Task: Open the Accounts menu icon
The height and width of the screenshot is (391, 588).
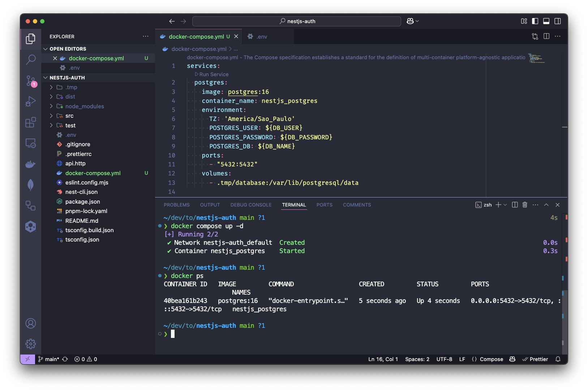Action: coord(31,323)
